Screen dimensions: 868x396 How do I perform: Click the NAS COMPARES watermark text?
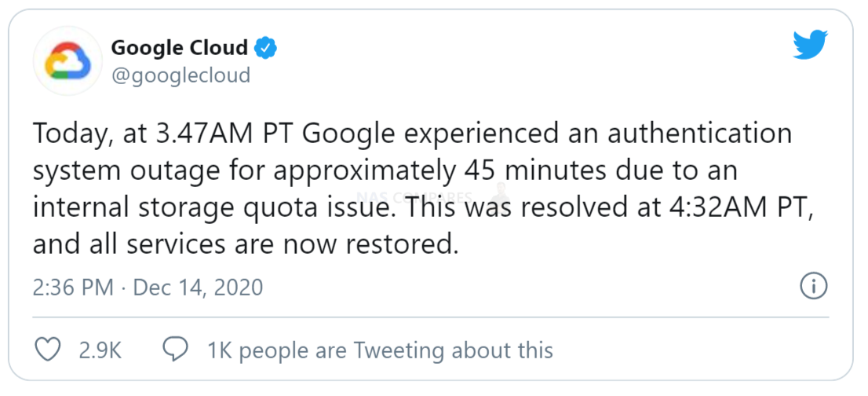point(415,197)
